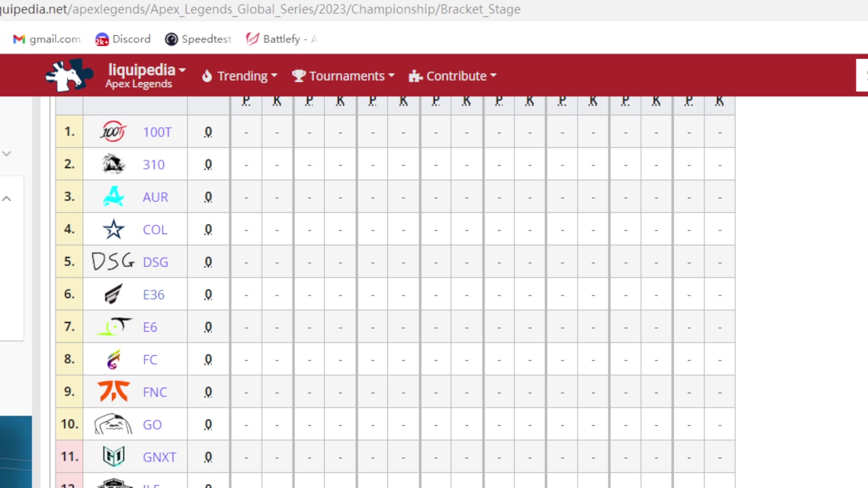Open the 100T team link
This screenshot has width=868, height=488.
(x=157, y=131)
